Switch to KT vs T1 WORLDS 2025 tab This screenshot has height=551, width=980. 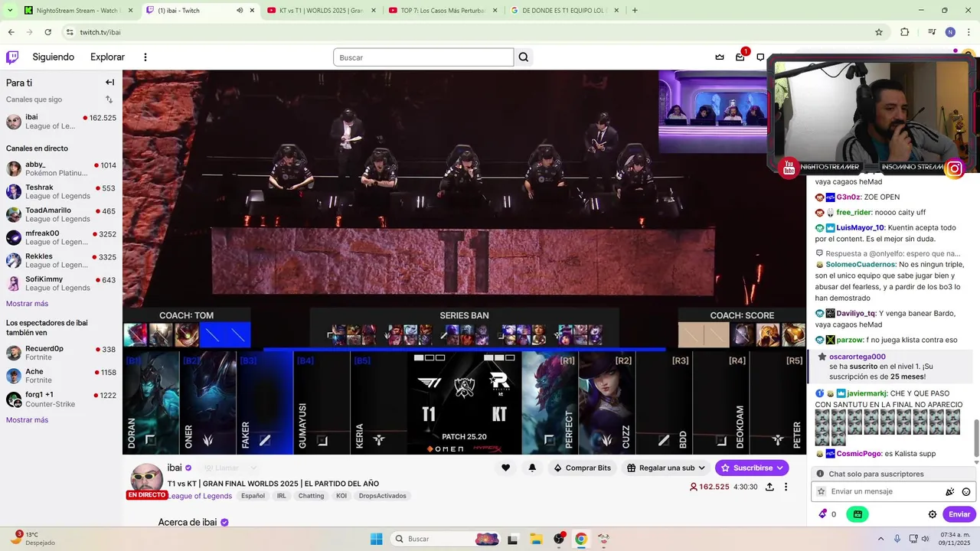tap(320, 11)
